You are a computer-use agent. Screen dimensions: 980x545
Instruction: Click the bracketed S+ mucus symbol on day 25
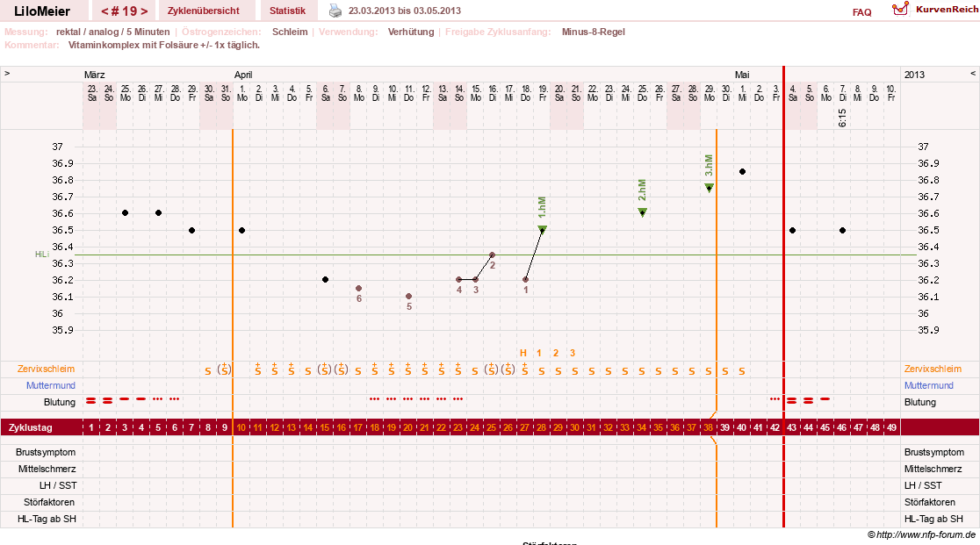pos(491,369)
